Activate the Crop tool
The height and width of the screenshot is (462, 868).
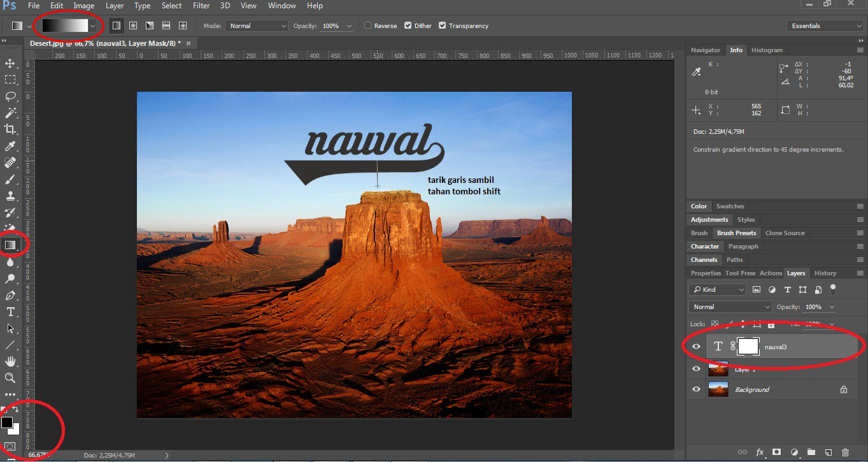10,129
